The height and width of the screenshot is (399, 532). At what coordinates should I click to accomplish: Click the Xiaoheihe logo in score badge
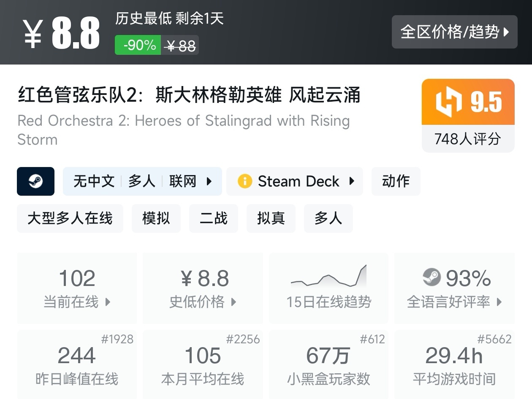(449, 102)
